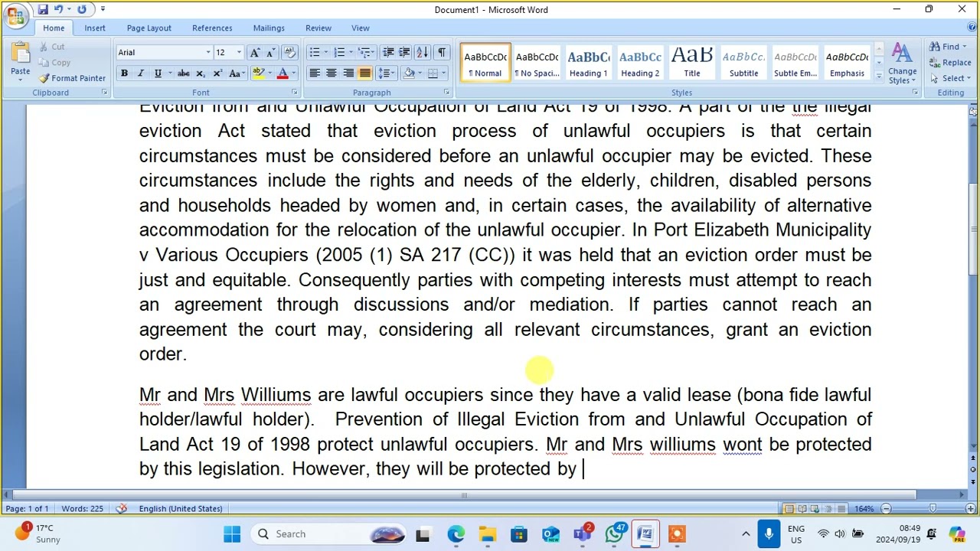Open the Find dropdown arrow
The width and height of the screenshot is (980, 551).
tap(964, 47)
